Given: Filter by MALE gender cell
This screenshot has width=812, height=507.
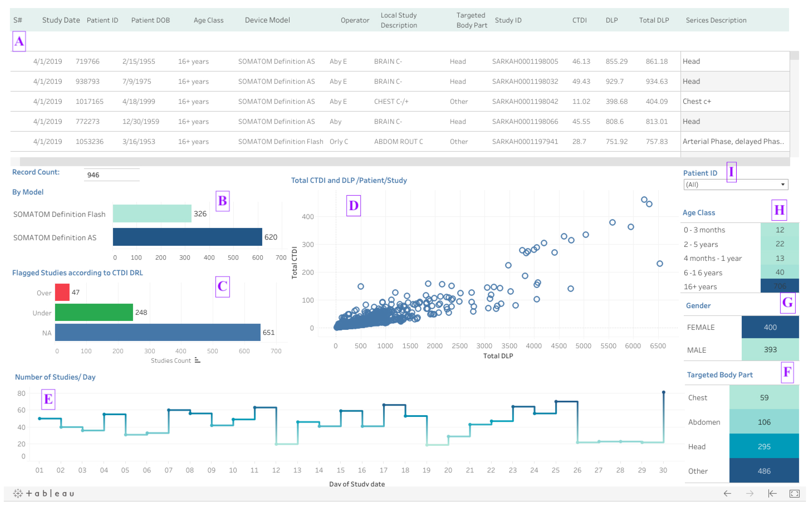Looking at the screenshot, I should coord(770,349).
